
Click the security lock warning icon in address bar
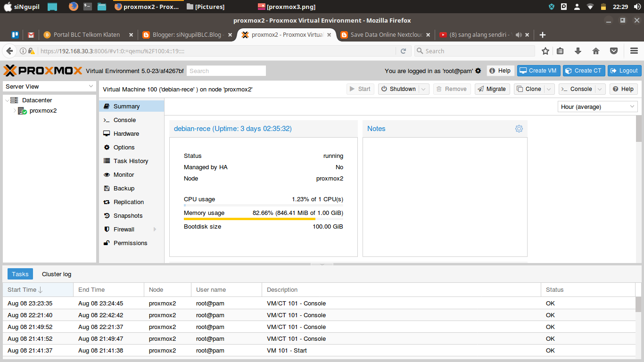click(31, 51)
